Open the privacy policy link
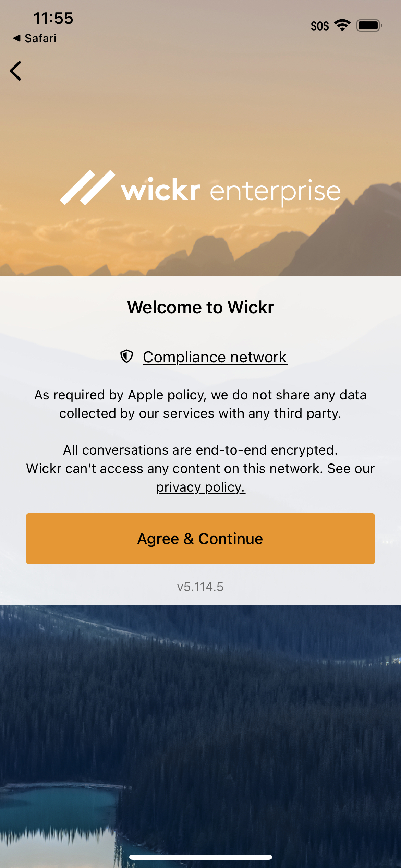 coord(201,487)
